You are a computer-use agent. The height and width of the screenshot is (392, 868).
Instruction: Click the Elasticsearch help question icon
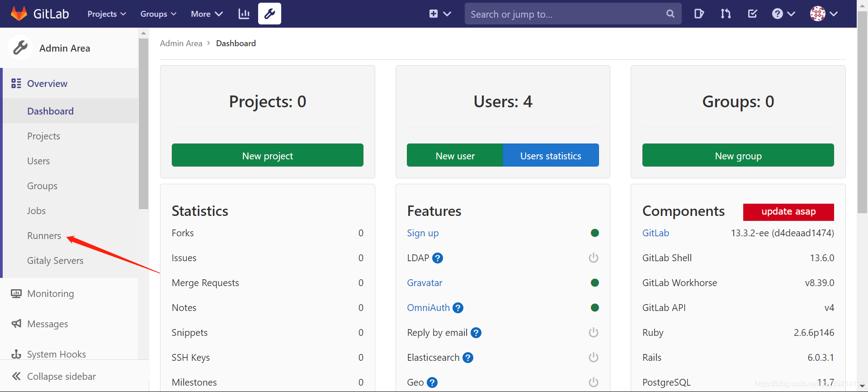(468, 358)
